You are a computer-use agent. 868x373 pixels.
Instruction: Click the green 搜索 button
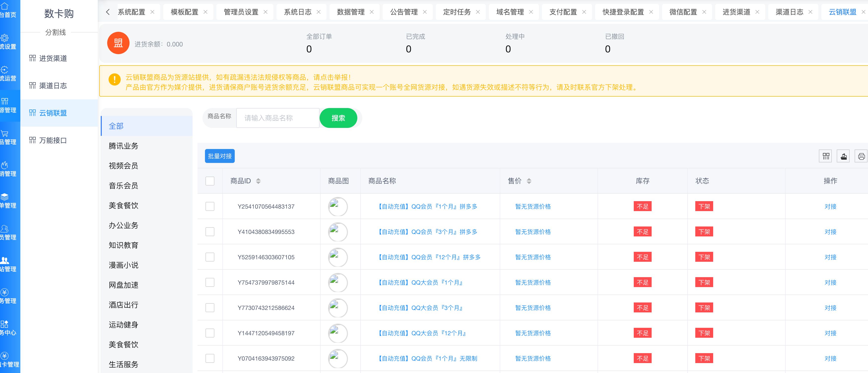click(x=338, y=118)
